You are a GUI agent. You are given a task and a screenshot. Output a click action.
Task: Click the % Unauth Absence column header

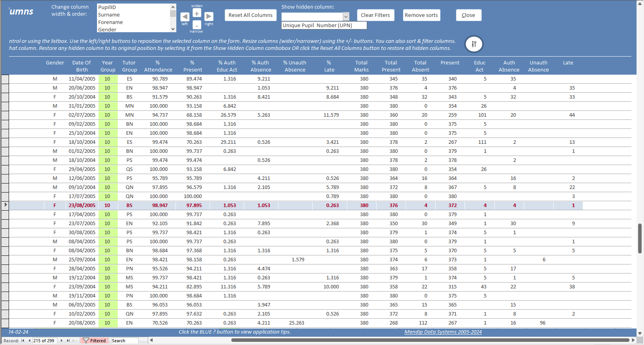point(295,66)
